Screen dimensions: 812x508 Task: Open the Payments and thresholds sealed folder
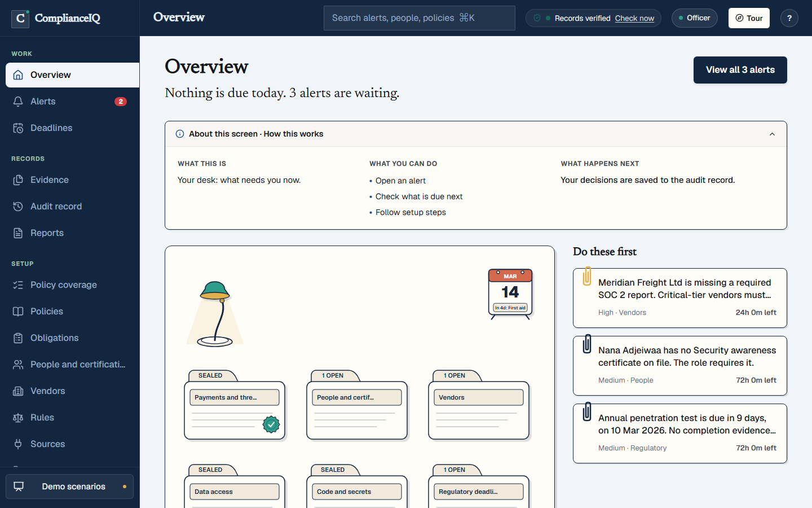(x=235, y=405)
